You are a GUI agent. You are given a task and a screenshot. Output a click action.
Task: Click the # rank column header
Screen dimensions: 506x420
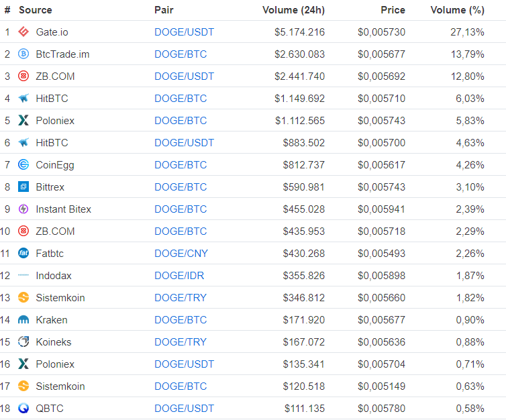tap(7, 10)
